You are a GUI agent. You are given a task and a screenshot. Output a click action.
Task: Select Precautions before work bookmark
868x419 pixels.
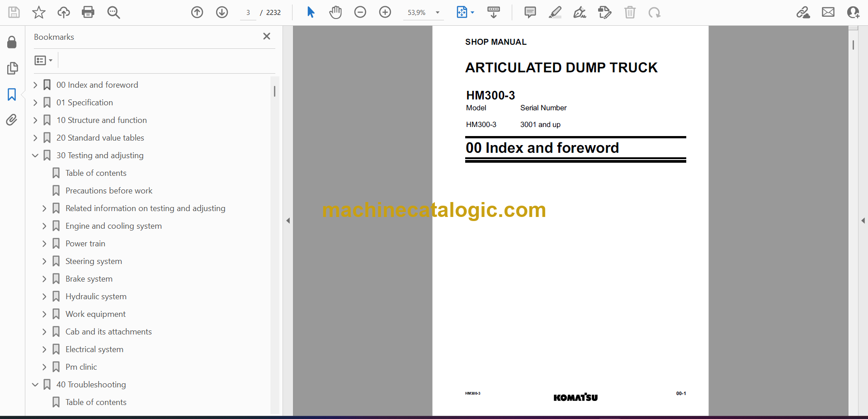click(x=109, y=191)
